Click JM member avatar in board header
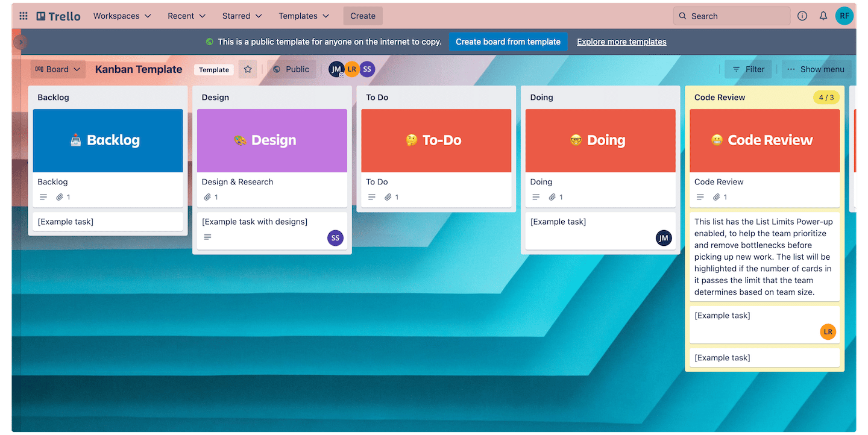This screenshot has width=868, height=435. pyautogui.click(x=336, y=69)
